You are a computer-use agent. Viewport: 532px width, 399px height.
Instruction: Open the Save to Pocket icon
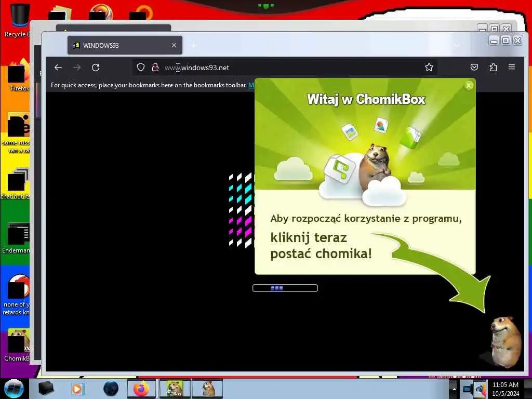click(474, 67)
